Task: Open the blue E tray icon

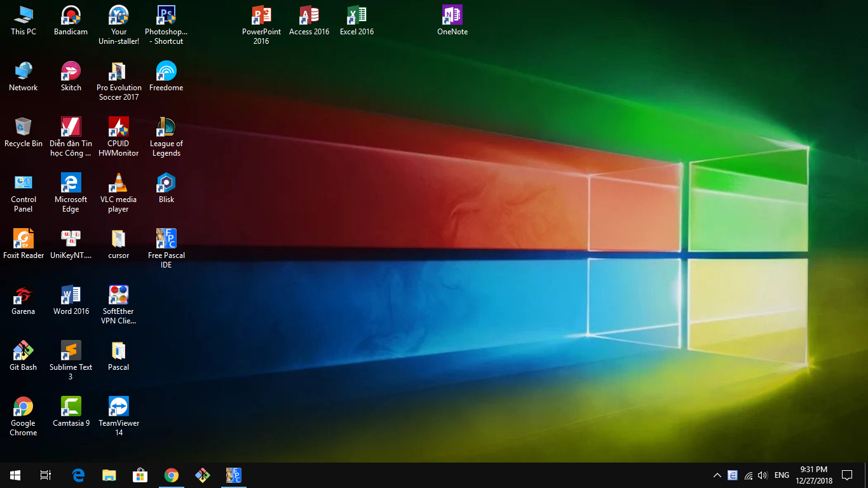Action: [733, 475]
